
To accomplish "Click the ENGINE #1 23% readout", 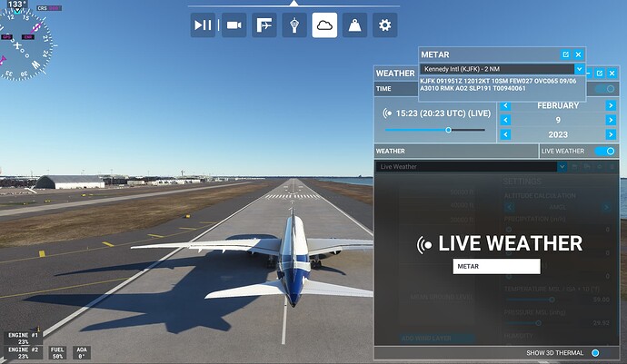I will [x=24, y=339].
